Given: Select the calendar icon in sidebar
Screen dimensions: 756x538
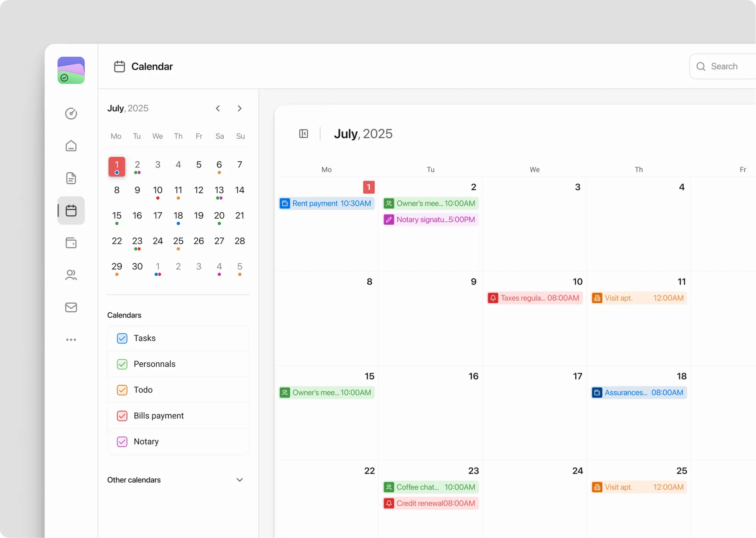Looking at the screenshot, I should (71, 210).
